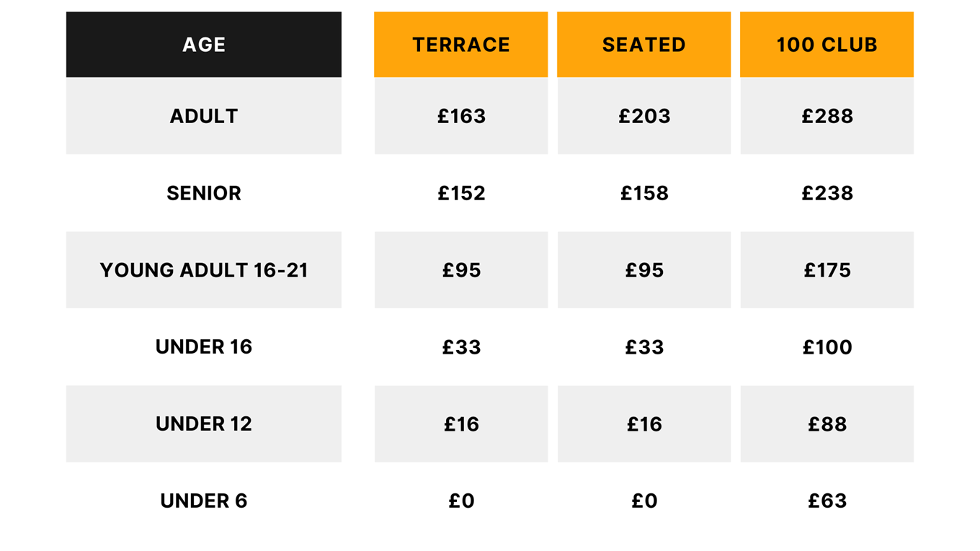Select the SEATED column header

644,45
